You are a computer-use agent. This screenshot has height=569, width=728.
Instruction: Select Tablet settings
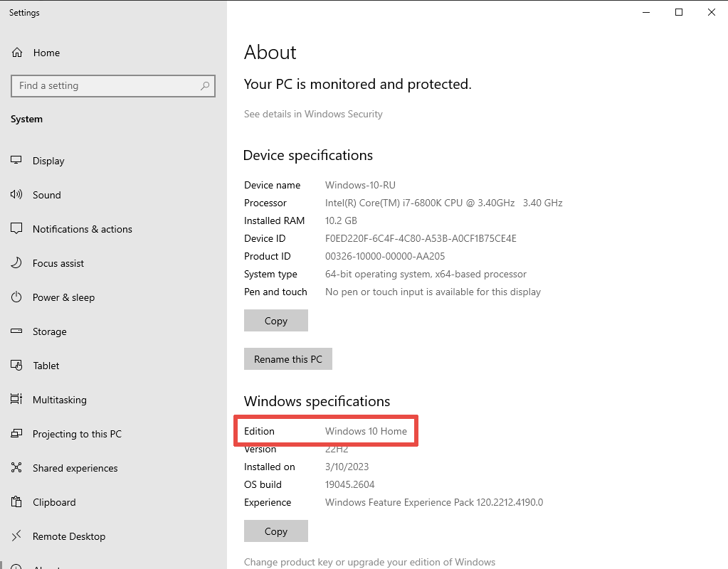pos(46,366)
